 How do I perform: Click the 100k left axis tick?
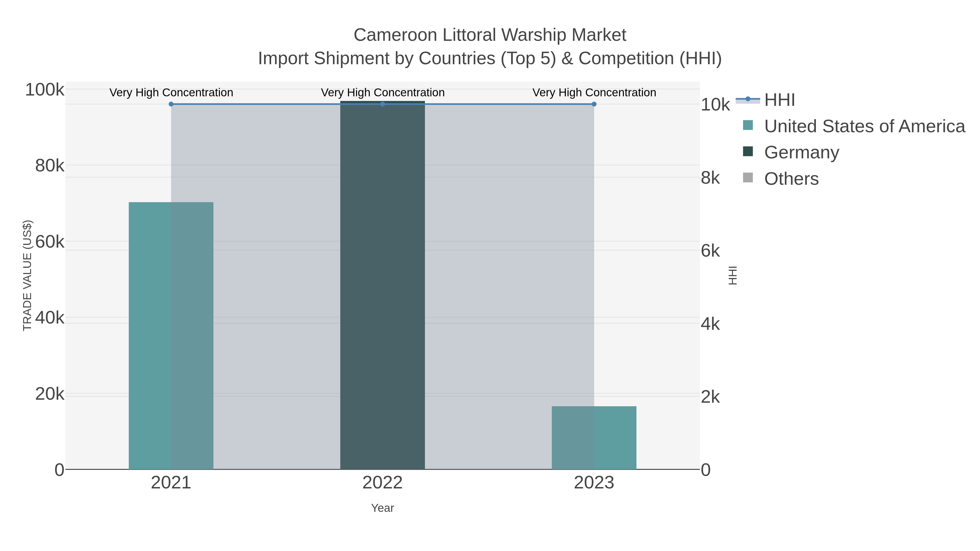click(x=45, y=90)
